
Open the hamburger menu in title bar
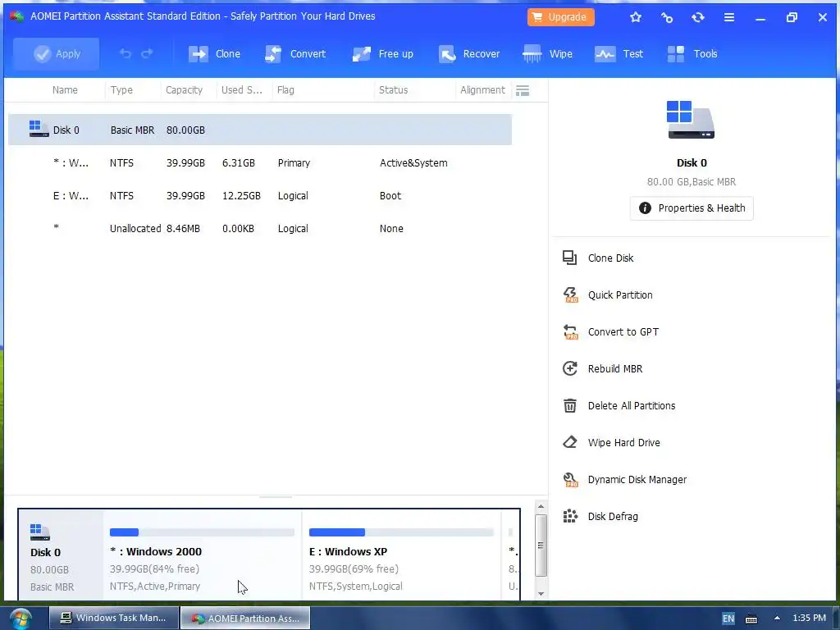[x=729, y=17]
